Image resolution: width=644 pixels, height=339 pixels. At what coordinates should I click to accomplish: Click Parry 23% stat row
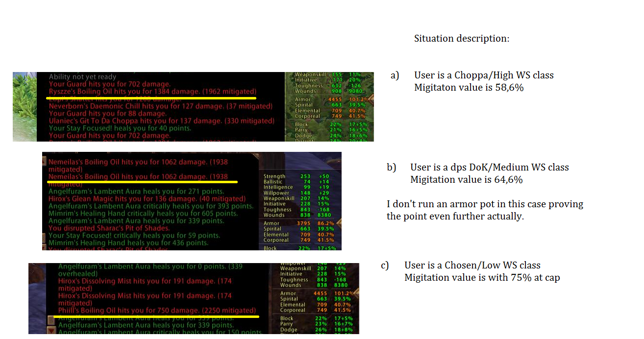(316, 324)
